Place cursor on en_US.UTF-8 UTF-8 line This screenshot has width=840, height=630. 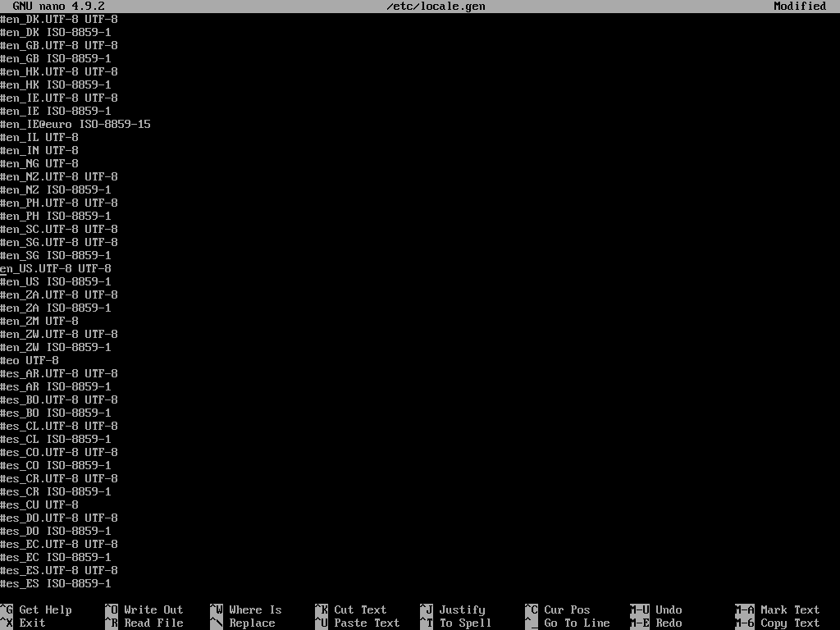[x=56, y=268]
